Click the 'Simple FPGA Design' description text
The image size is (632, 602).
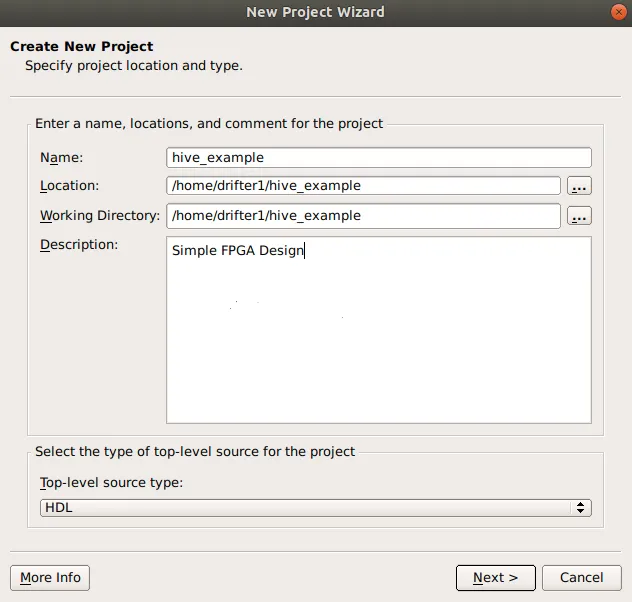point(238,251)
